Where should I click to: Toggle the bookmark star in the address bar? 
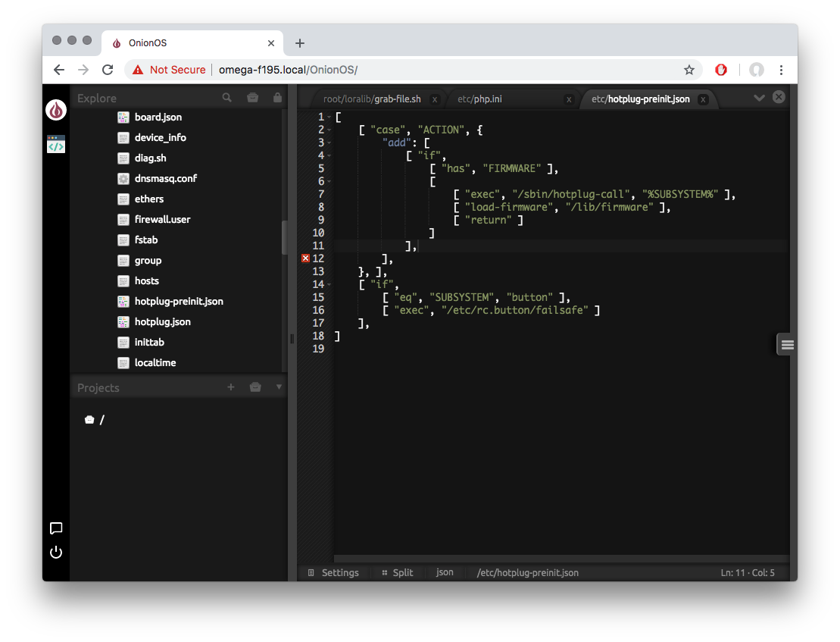[689, 69]
